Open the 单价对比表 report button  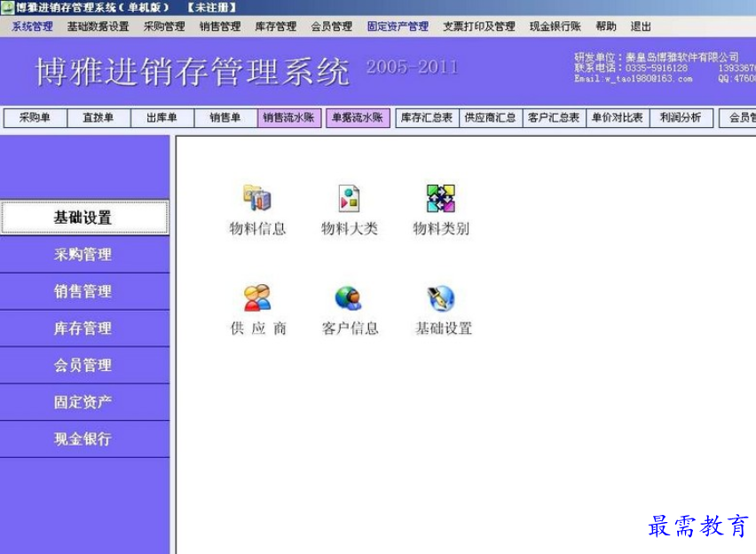[618, 118]
